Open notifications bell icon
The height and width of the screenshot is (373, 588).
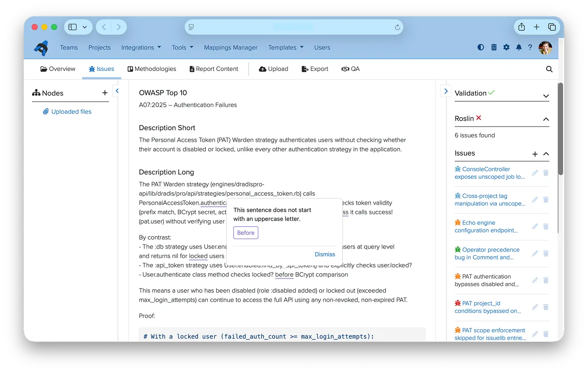519,47
